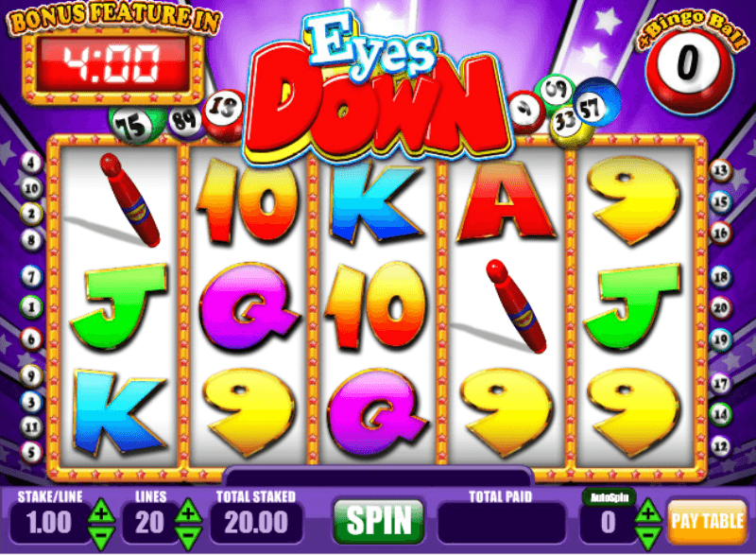Select payline 13 ball on right side

tap(720, 171)
